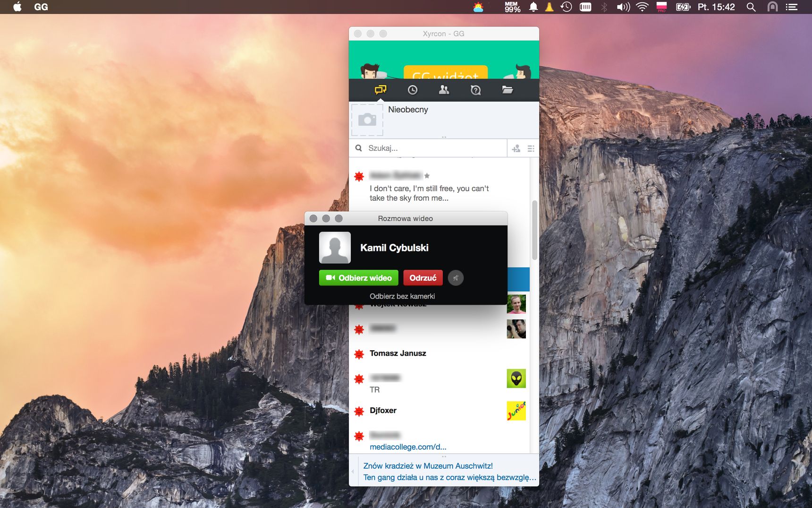Viewport: 812px width, 508px height.
Task: Click the battery charging icon
Action: 683,7
